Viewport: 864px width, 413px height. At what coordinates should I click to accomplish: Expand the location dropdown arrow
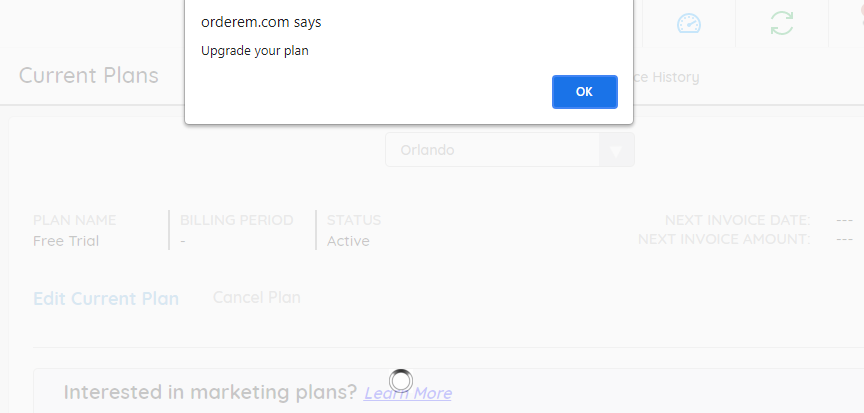(x=616, y=150)
